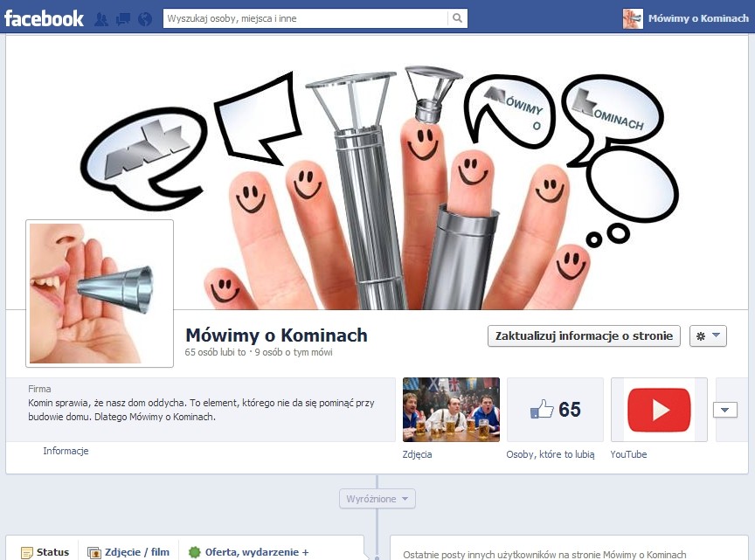
Task: Click the Zdjęcia label
Action: coord(417,454)
